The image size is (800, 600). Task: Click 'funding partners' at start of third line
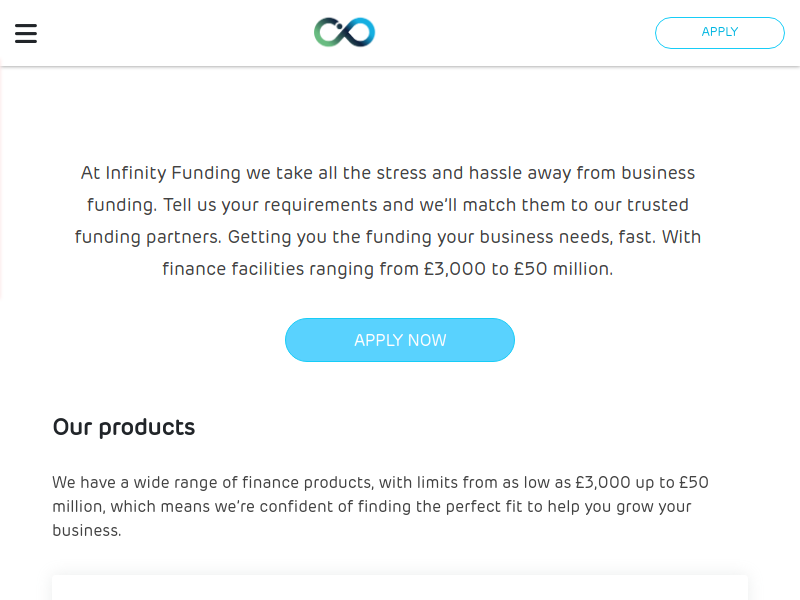pos(147,237)
